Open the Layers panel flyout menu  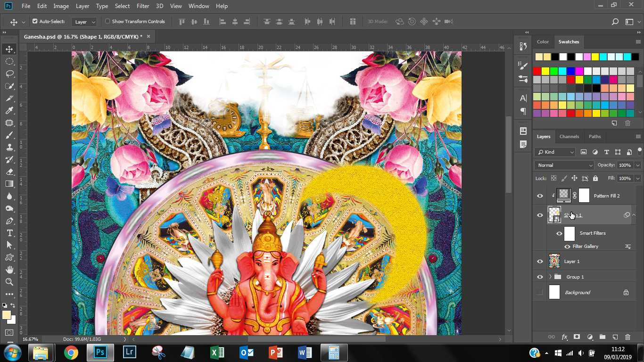637,136
